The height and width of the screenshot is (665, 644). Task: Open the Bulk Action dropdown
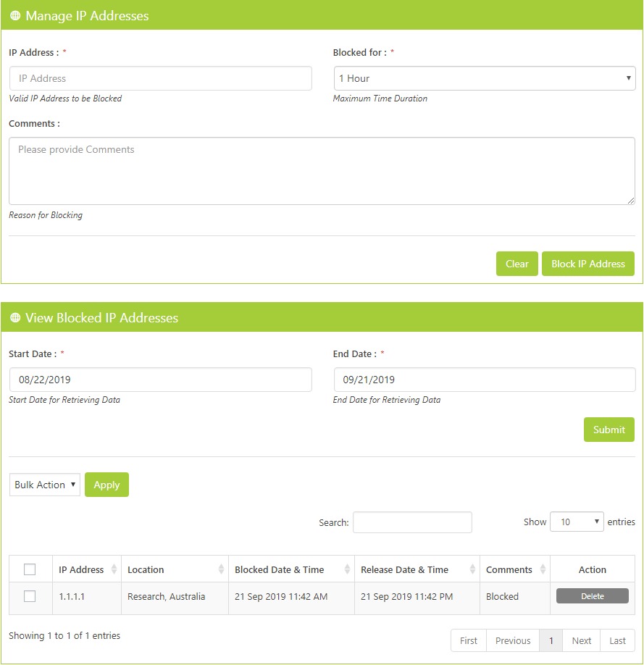pyautogui.click(x=44, y=485)
